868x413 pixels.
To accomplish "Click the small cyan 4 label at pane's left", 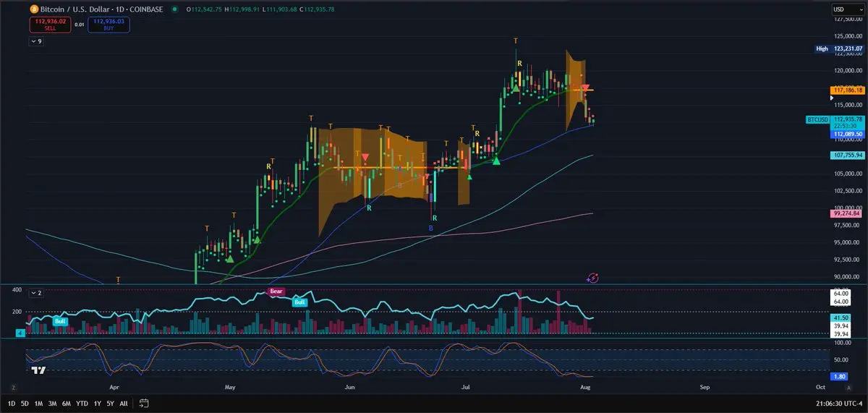I will (21, 333).
